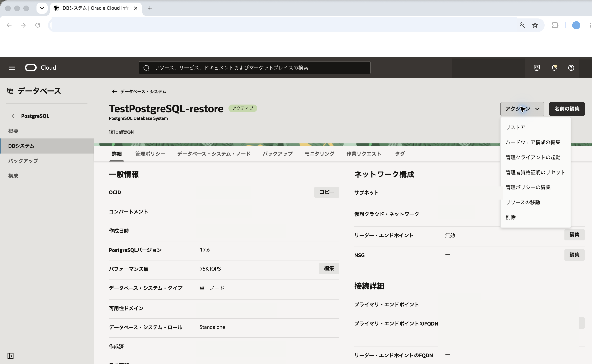Screen dimensions: 592x364
Task: Select DBシステム in the sidebar
Action: 47,146
